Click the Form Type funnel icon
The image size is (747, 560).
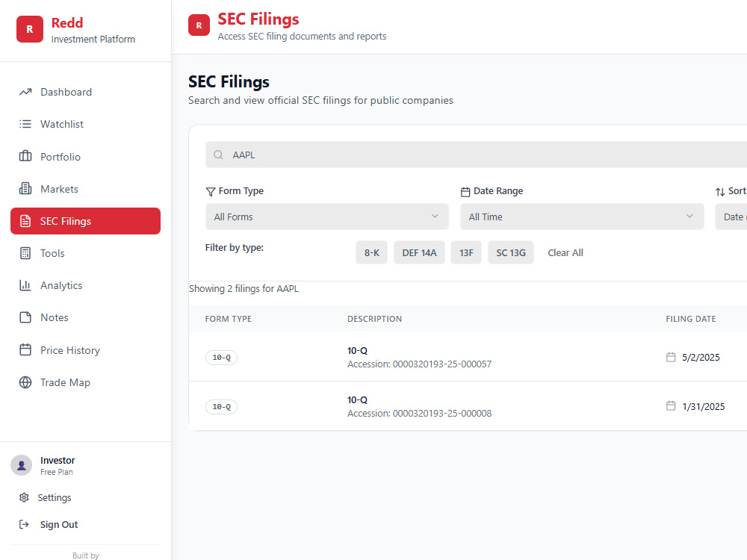211,191
